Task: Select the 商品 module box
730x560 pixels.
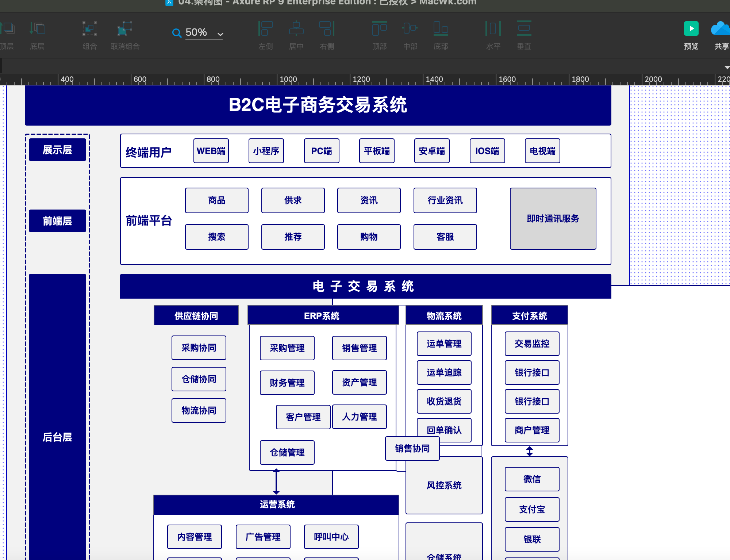Action: click(217, 200)
